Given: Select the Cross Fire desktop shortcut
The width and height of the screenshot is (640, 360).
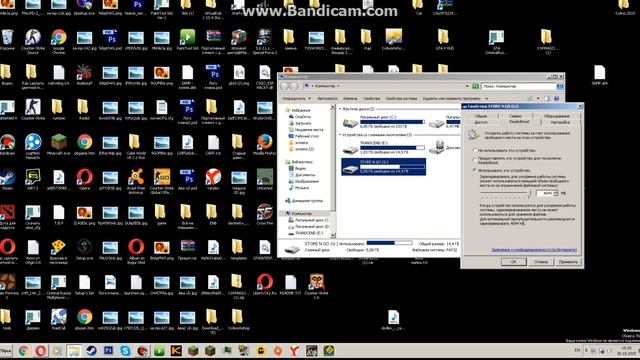Looking at the screenshot, I should pyautogui.click(x=264, y=215).
